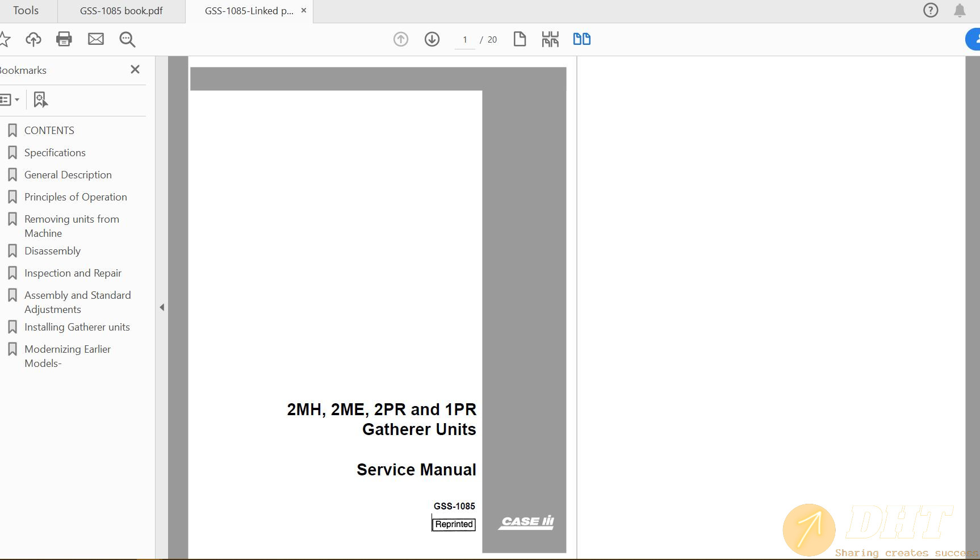The width and height of the screenshot is (980, 560).
Task: Open bookmarks options dropdown menu
Action: (x=10, y=100)
